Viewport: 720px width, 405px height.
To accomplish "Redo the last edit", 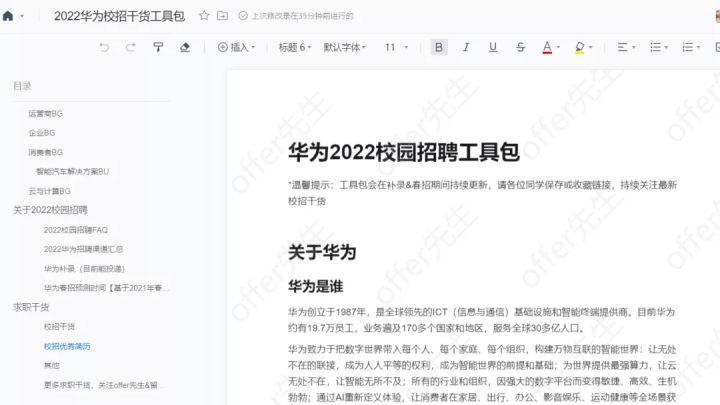I will click(x=131, y=47).
